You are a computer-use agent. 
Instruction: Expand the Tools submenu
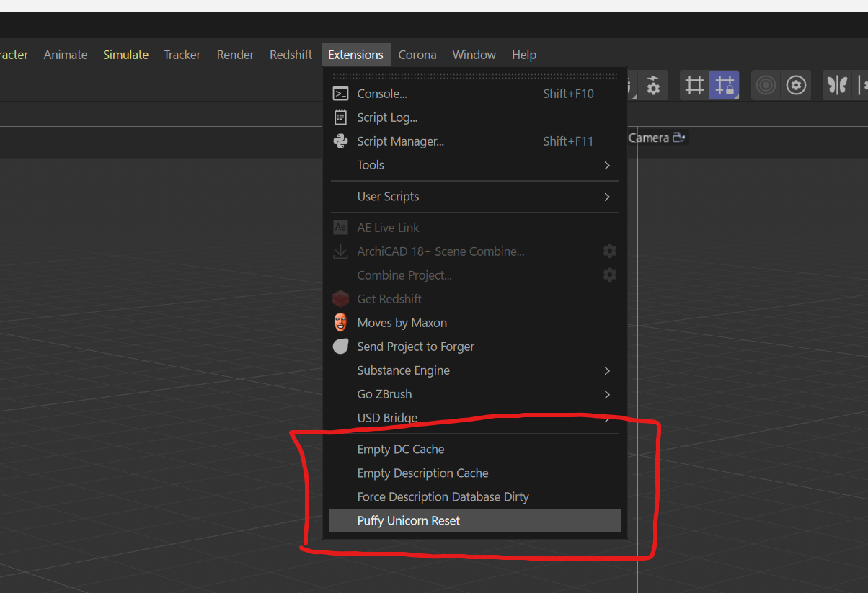coord(474,165)
